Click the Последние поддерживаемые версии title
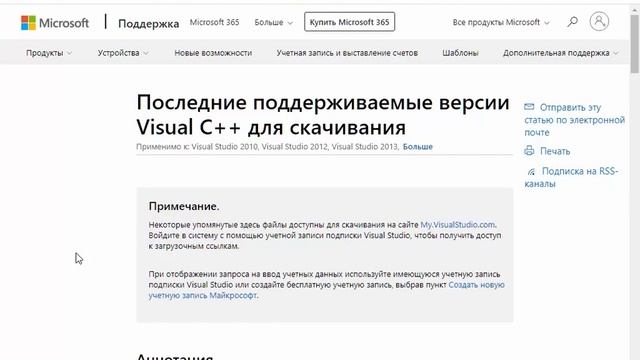640x360 pixels. click(x=323, y=114)
